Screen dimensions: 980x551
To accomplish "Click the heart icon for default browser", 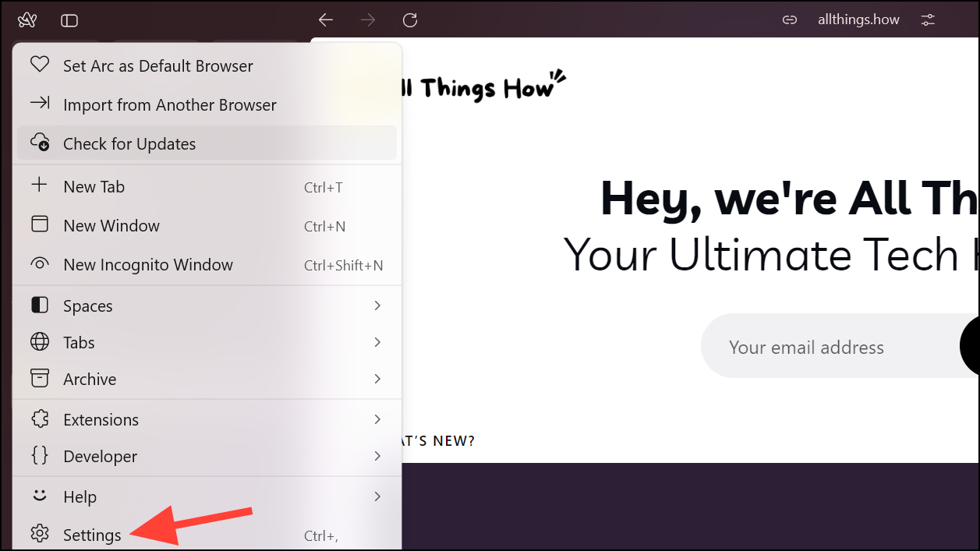I will 39,65.
